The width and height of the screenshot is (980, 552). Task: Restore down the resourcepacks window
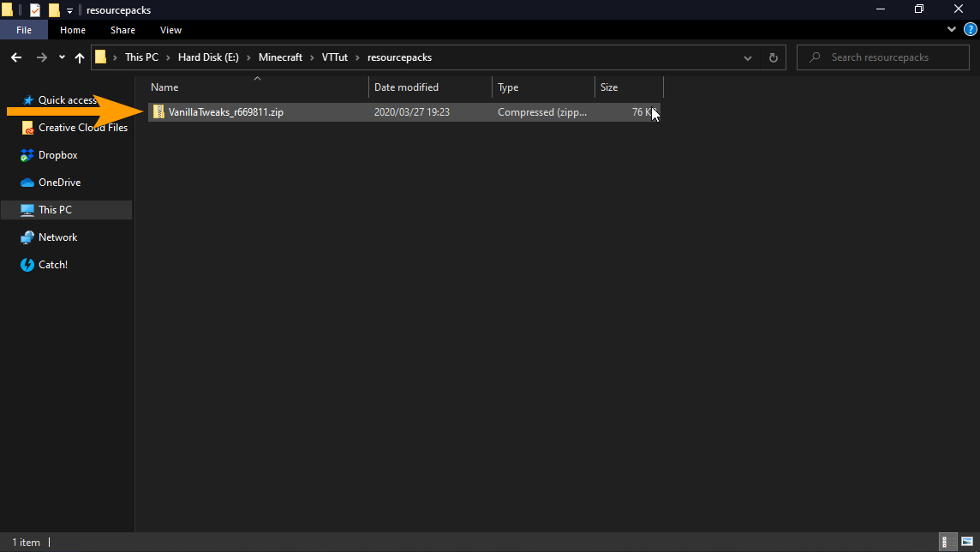918,9
